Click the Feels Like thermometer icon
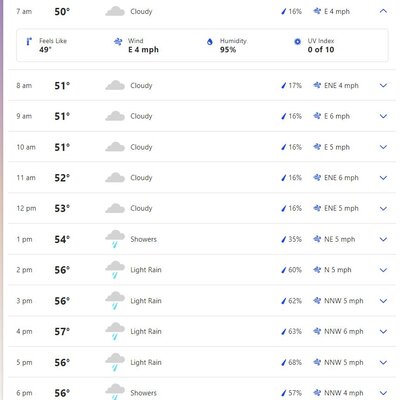Viewport: 400px width, 400px height. (29, 42)
